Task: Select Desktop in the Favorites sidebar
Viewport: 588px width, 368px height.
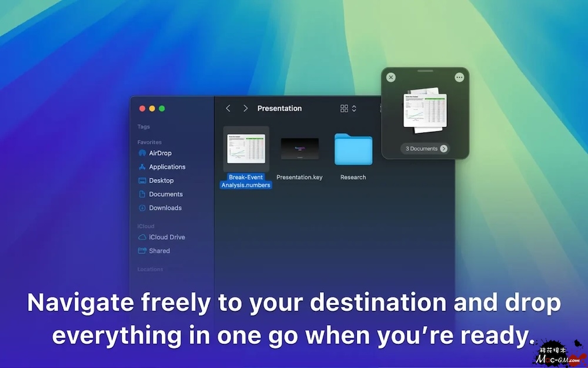Action: point(161,181)
